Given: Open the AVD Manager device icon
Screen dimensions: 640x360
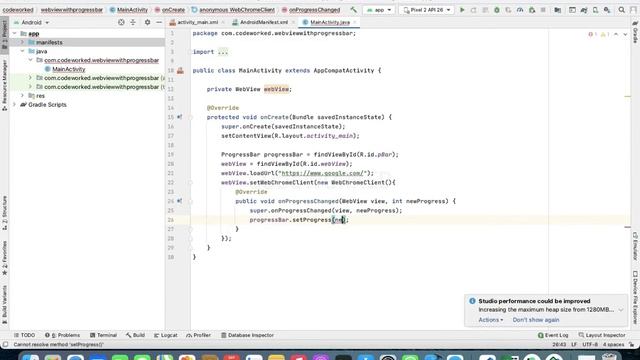Looking at the screenshot, I should tap(596, 10).
